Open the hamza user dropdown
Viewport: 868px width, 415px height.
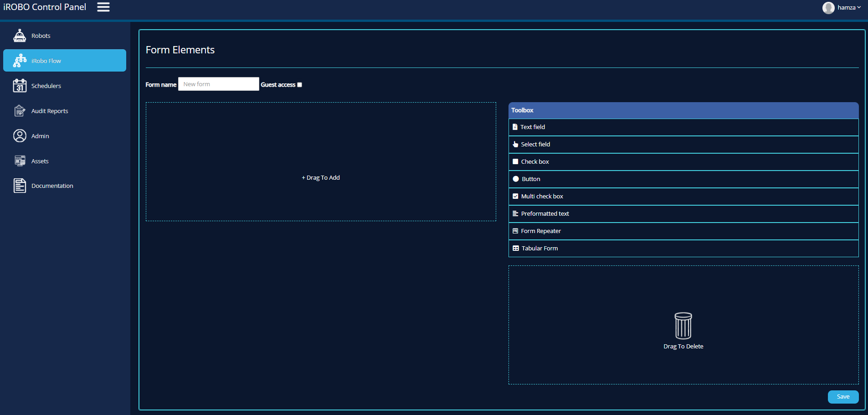click(848, 7)
